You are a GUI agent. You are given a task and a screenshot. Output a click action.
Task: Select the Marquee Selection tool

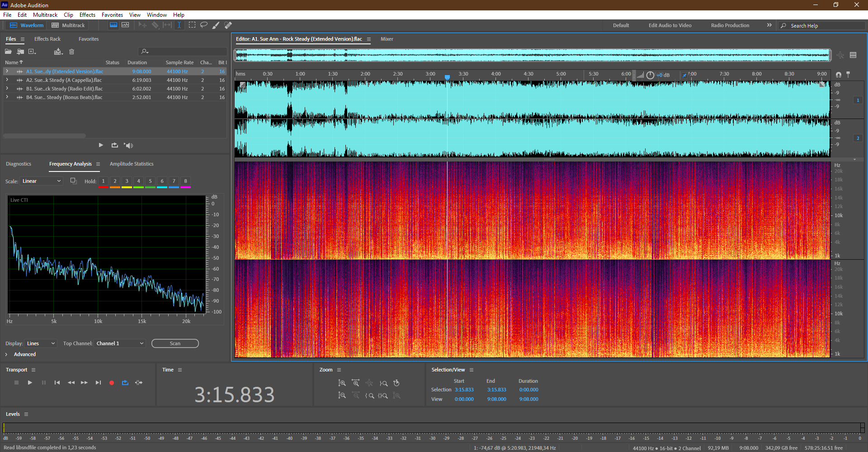(192, 25)
